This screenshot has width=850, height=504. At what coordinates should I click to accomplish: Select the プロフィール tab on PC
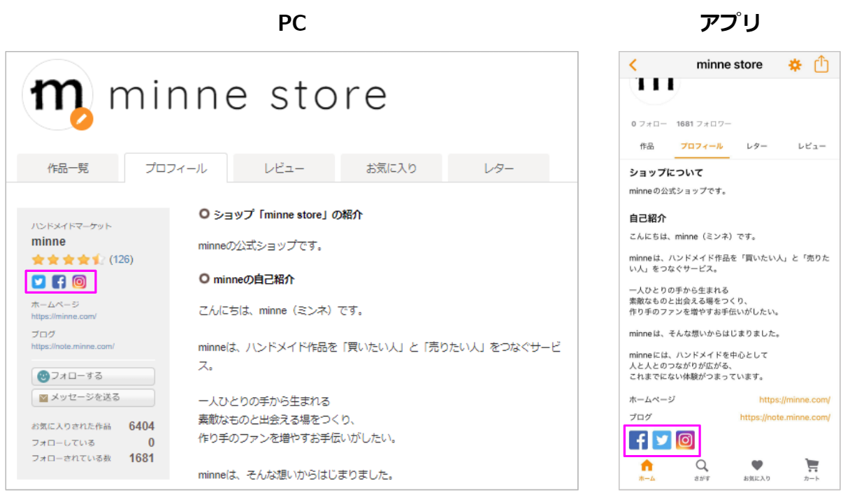pyautogui.click(x=176, y=168)
